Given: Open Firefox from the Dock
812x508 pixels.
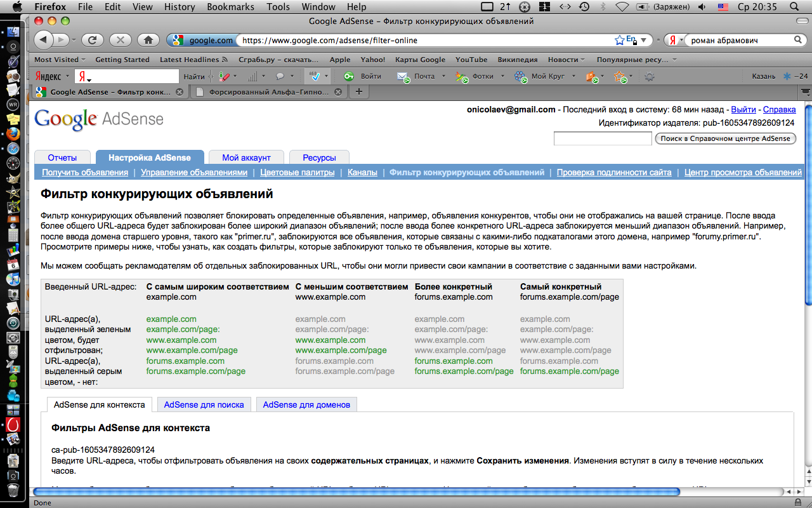Looking at the screenshot, I should click(13, 134).
